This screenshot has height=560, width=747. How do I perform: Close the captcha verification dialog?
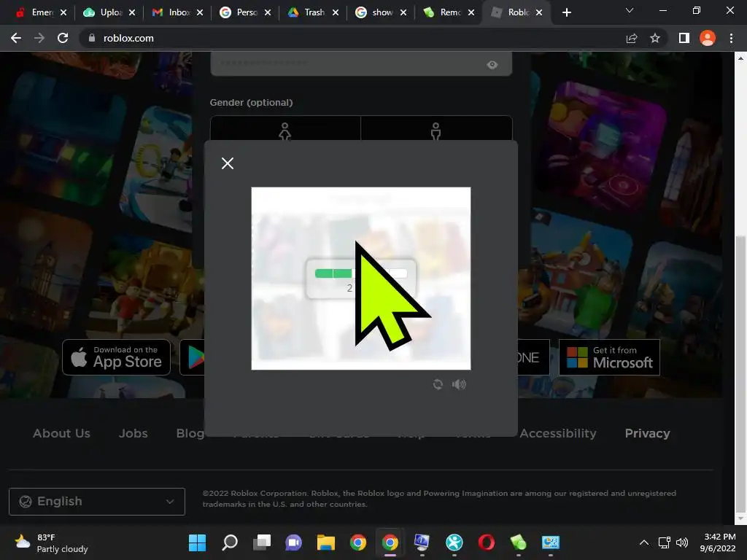(228, 163)
